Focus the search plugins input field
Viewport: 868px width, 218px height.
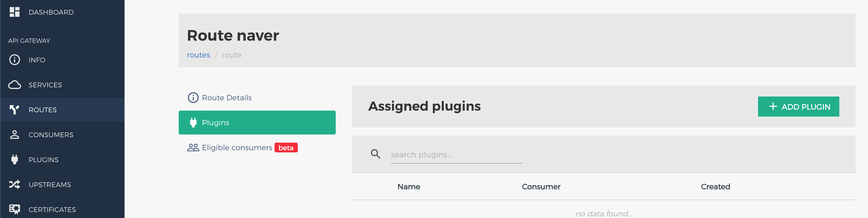point(456,155)
